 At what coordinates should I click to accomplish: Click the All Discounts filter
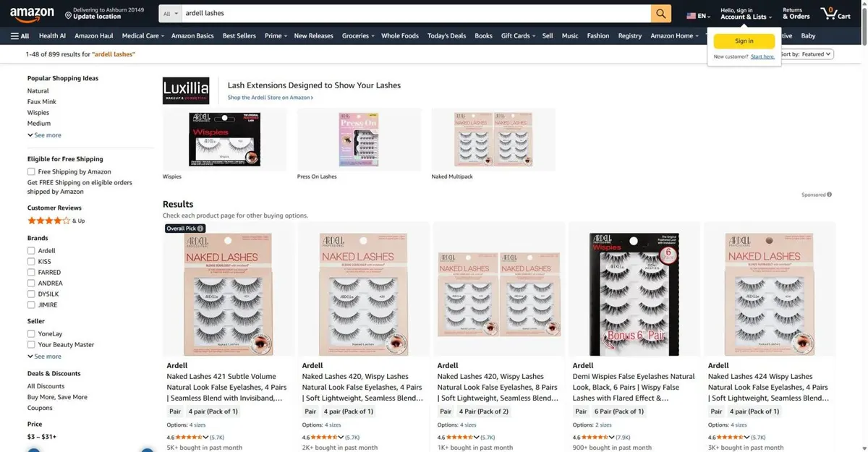point(46,386)
